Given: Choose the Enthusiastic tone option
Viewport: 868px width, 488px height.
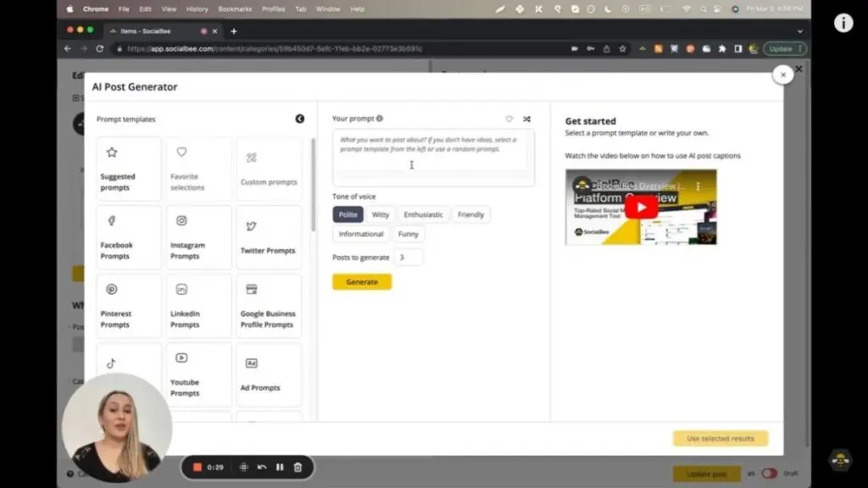Looking at the screenshot, I should [x=423, y=214].
